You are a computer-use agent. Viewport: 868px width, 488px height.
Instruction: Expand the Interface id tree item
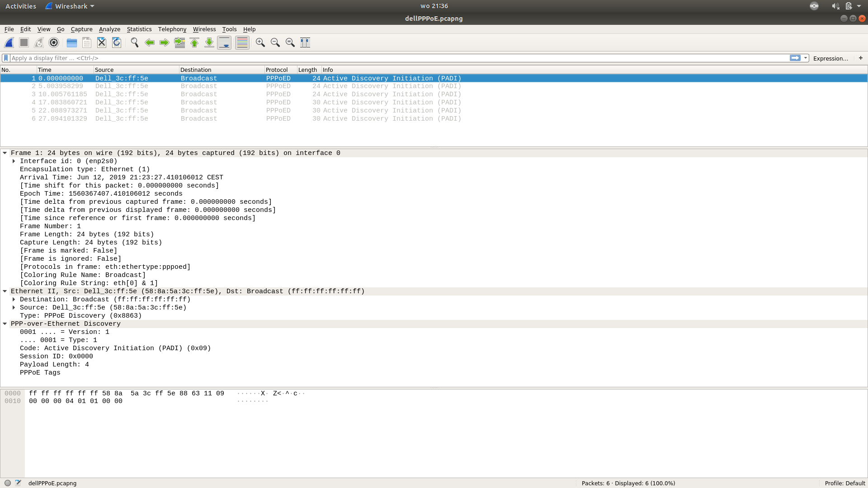click(x=14, y=161)
